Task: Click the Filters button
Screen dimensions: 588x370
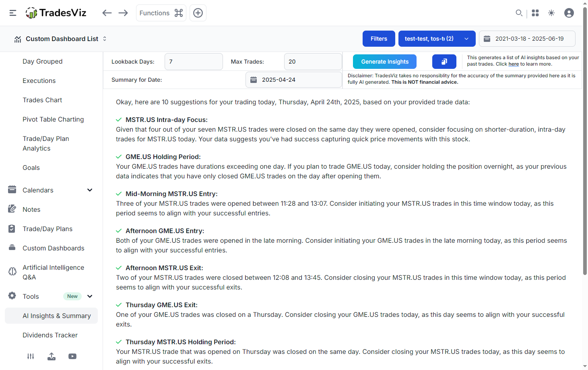Action: point(379,39)
